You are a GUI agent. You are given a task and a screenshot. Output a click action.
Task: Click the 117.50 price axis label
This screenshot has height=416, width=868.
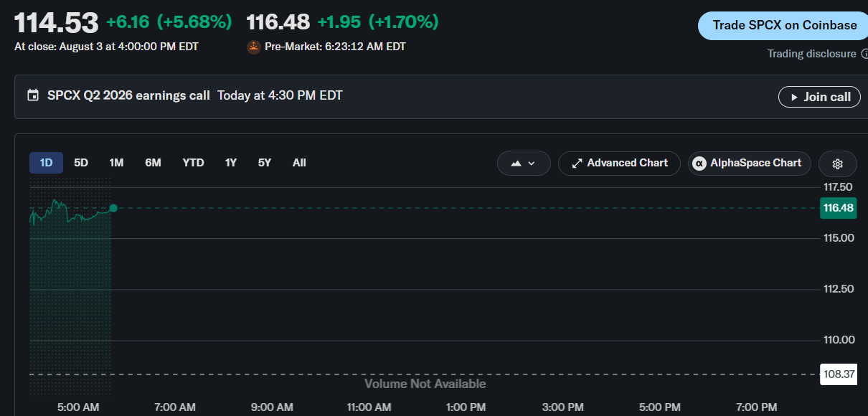point(838,187)
